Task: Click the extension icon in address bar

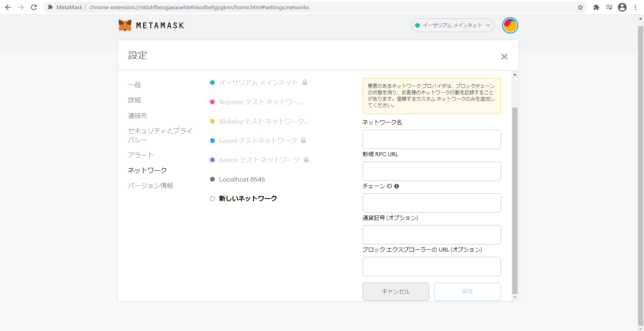Action: coord(50,7)
